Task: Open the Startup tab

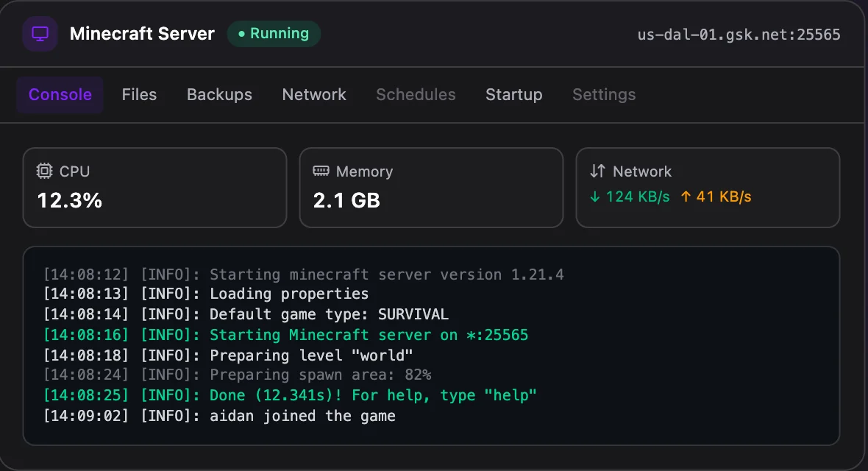Action: (513, 95)
